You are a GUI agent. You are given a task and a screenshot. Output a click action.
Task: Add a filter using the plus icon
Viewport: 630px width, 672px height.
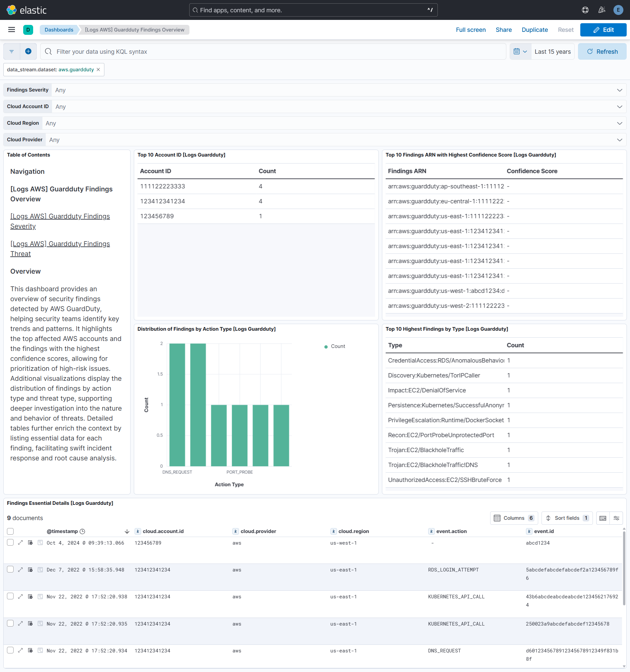coord(28,51)
